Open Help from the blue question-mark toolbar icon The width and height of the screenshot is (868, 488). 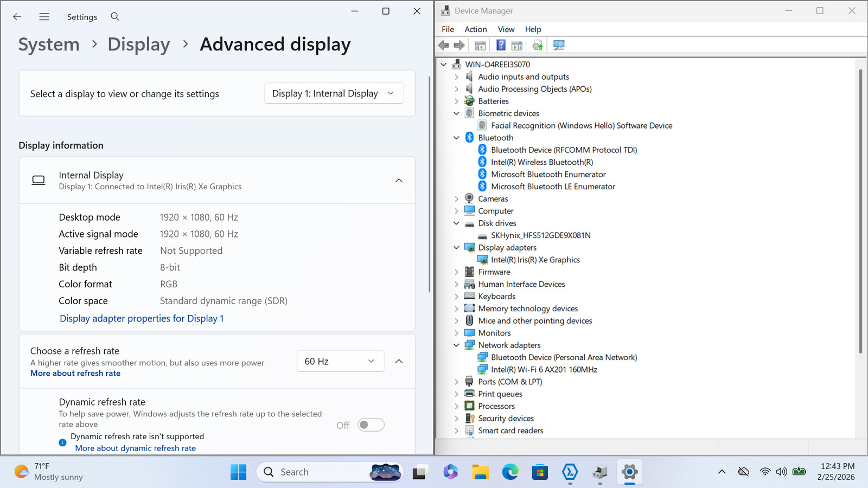coord(501,46)
